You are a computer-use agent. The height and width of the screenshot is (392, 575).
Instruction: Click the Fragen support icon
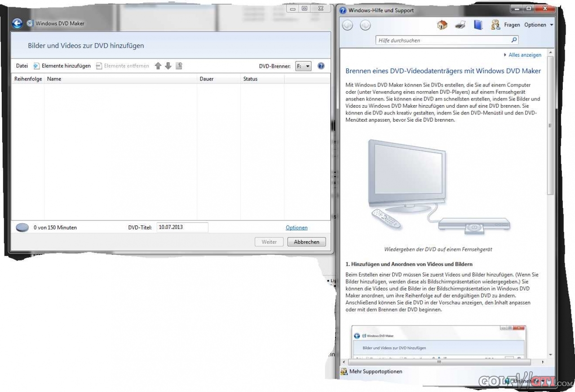(495, 25)
